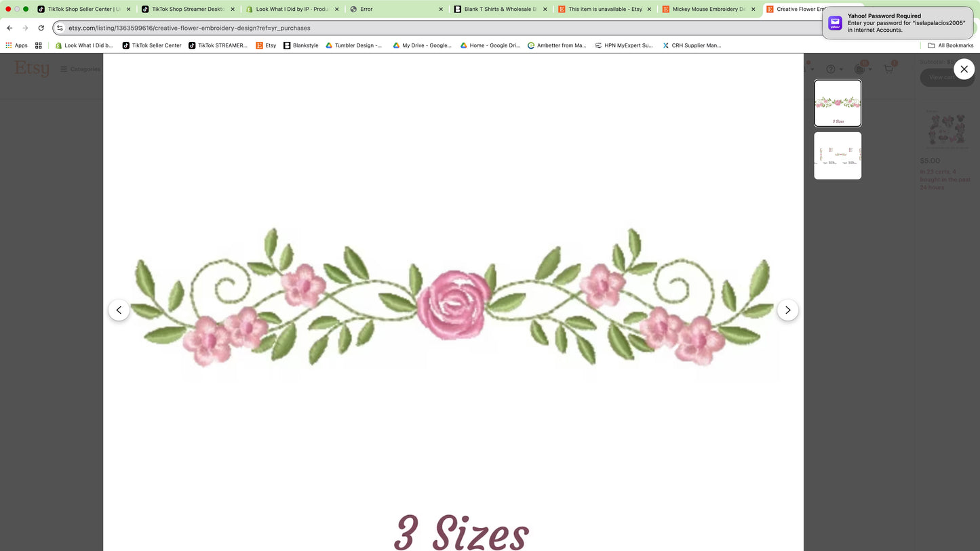The image size is (980, 551).
Task: Click the Etsy URL address bar
Action: (x=407, y=28)
